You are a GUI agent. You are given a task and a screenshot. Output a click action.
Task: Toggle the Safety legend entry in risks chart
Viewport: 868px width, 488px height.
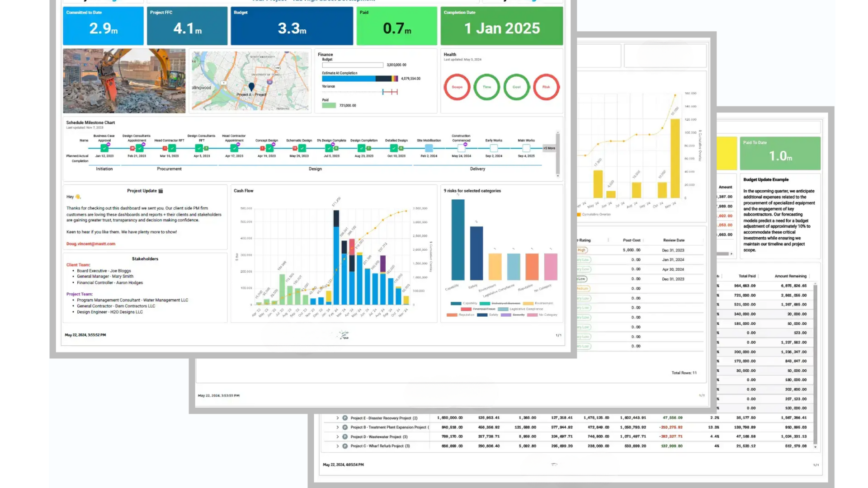(488, 315)
